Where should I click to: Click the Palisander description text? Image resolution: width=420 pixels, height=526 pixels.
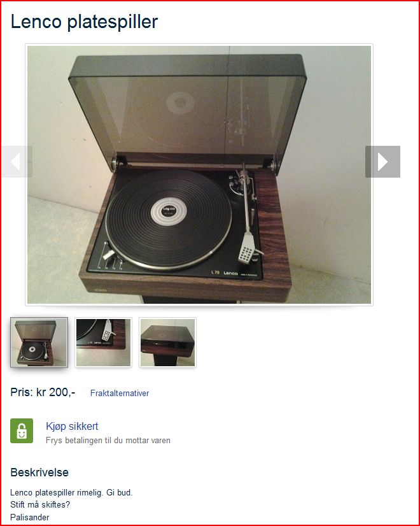(x=30, y=517)
